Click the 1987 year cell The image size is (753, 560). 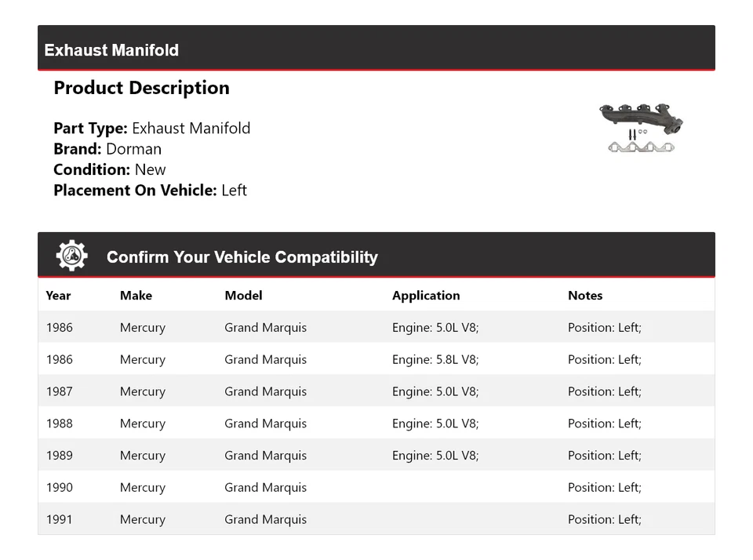point(59,391)
